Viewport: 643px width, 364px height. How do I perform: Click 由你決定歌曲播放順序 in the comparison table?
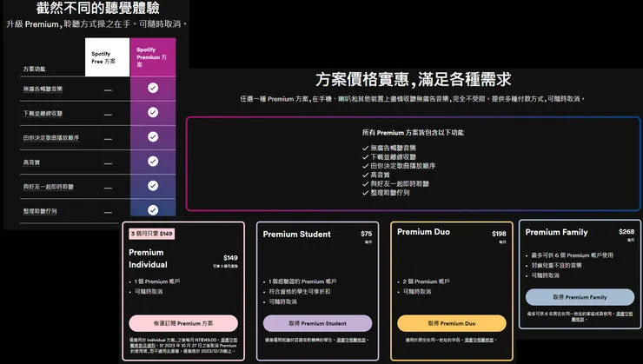[x=51, y=138]
